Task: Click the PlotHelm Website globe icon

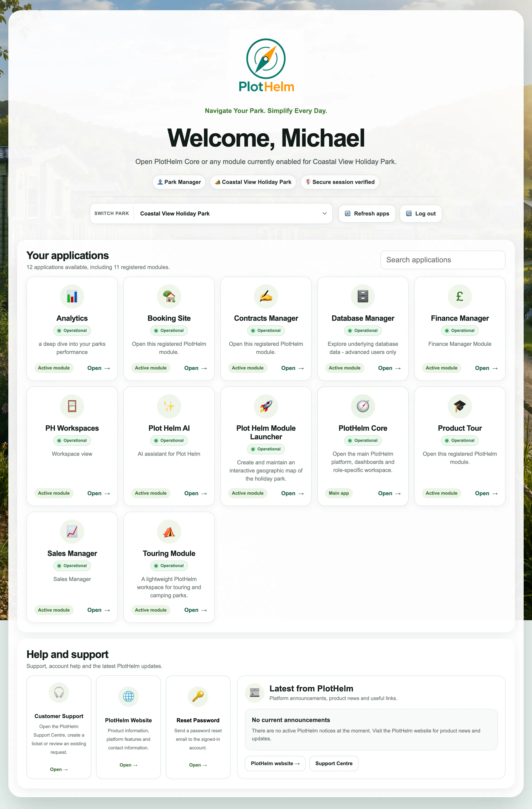Action: (x=128, y=697)
